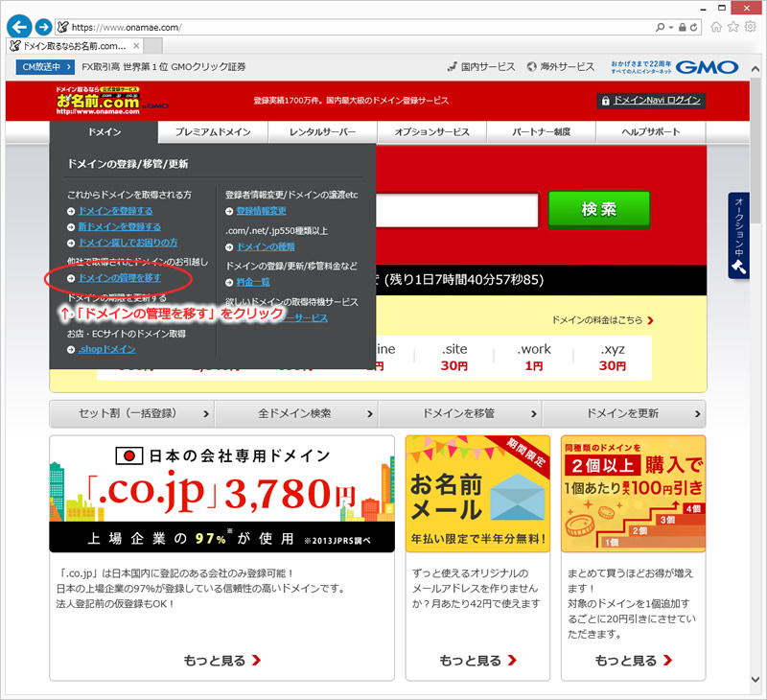
Task: Open 海外サービス menu
Action: pyautogui.click(x=561, y=67)
